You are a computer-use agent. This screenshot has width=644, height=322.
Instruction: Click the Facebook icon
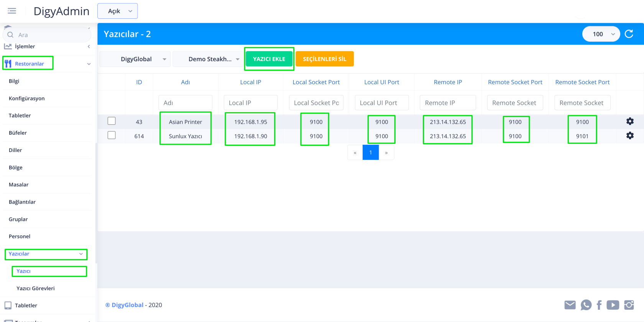pyautogui.click(x=599, y=305)
